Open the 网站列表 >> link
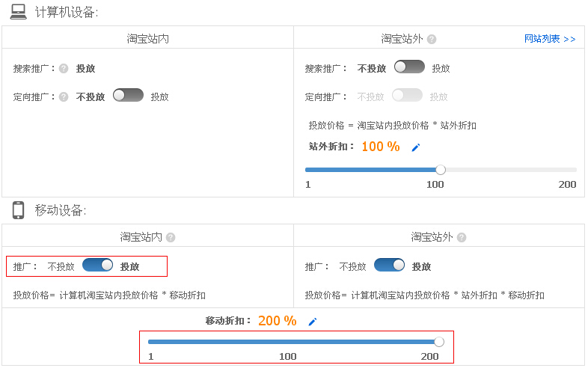The width and height of the screenshot is (588, 368). tap(550, 39)
